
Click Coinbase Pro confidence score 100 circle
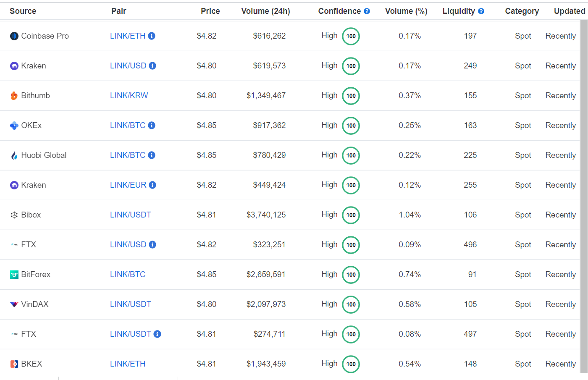tap(351, 36)
